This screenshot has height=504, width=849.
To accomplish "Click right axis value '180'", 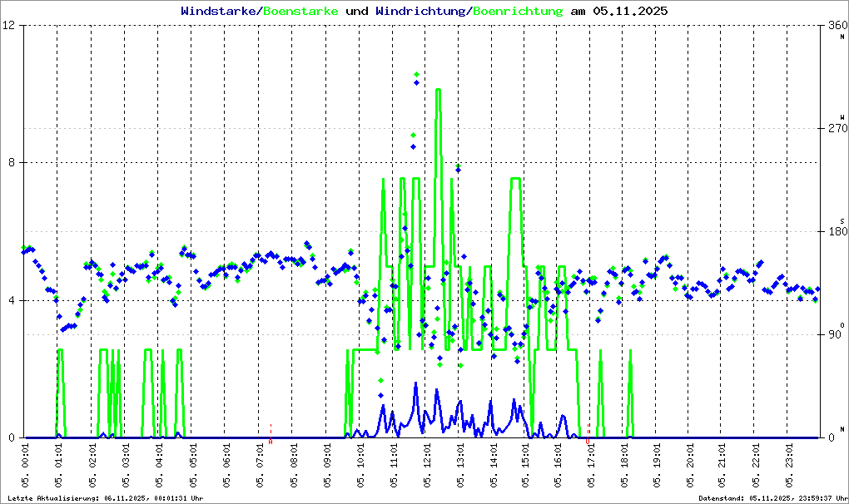I will tap(837, 231).
